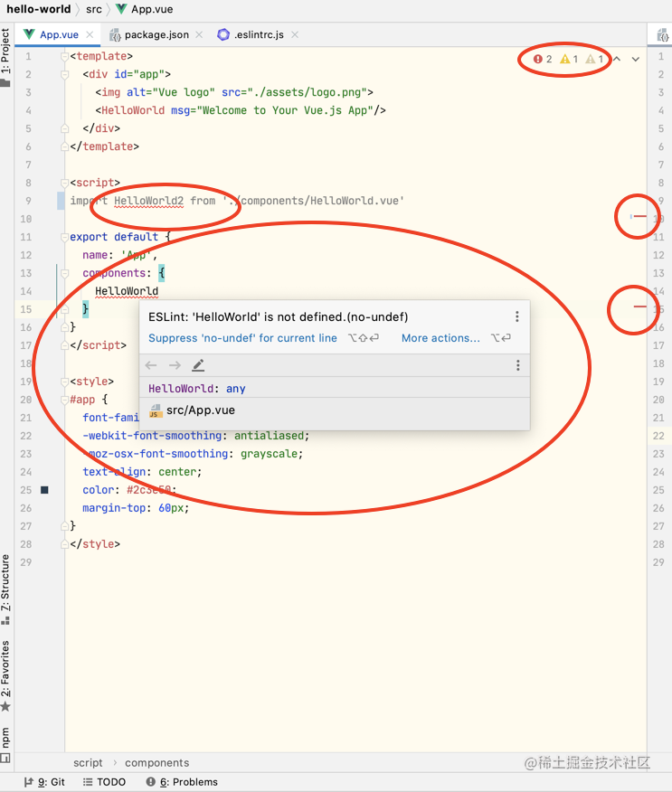Viewport: 672px width, 792px height.
Task: Click Suppress 'no-undef' for current line
Action: click(x=242, y=338)
